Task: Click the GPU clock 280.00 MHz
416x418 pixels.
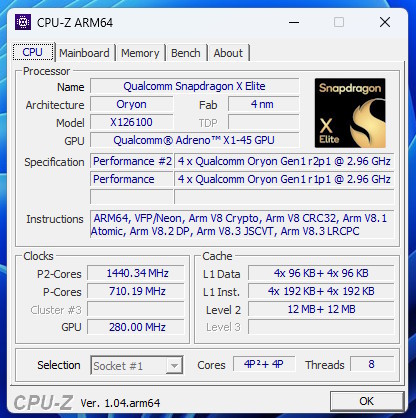Action: point(136,327)
